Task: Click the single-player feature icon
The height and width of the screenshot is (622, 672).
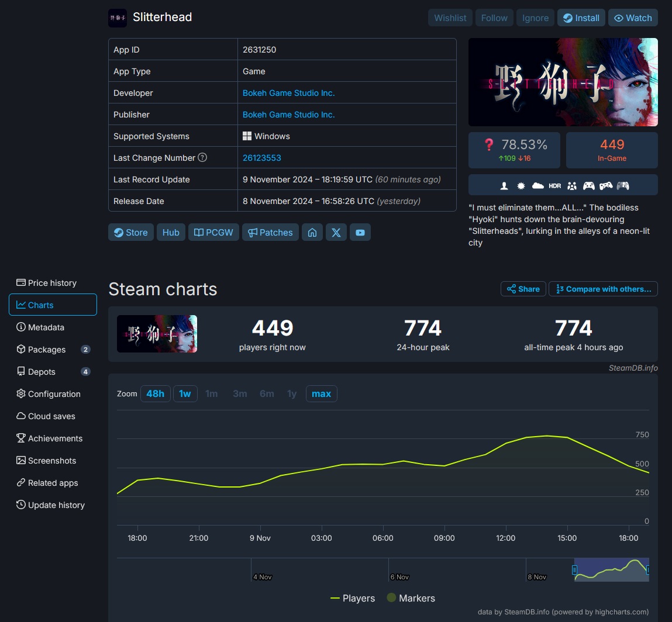Action: pos(504,185)
